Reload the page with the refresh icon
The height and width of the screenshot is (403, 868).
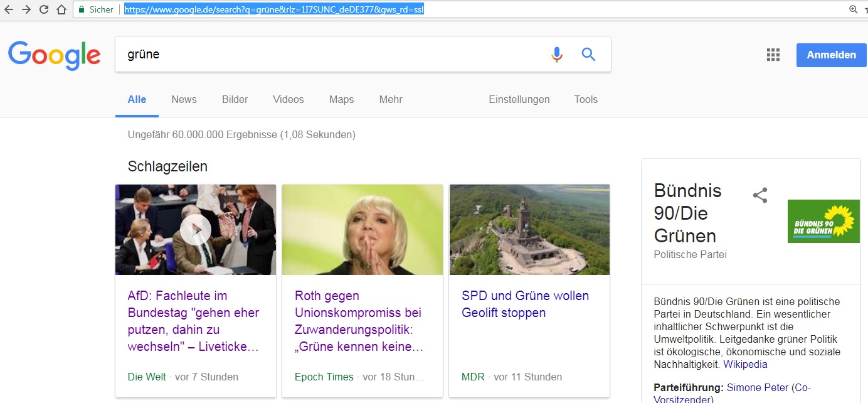click(44, 9)
